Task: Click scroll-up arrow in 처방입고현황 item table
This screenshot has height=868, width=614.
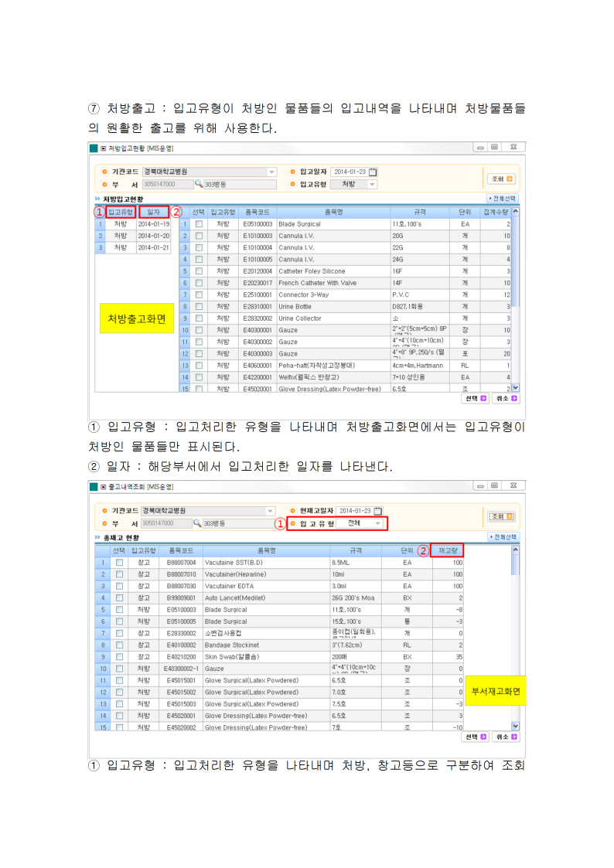Action: tap(516, 211)
